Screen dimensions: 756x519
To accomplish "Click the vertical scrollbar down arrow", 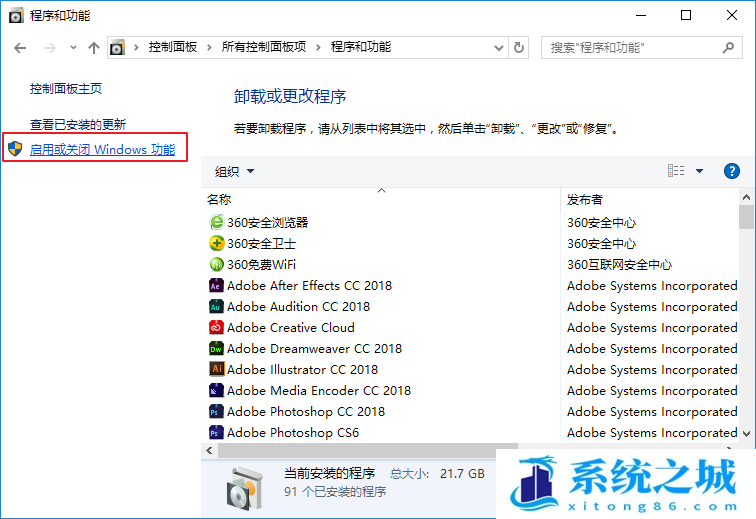I will click(746, 434).
